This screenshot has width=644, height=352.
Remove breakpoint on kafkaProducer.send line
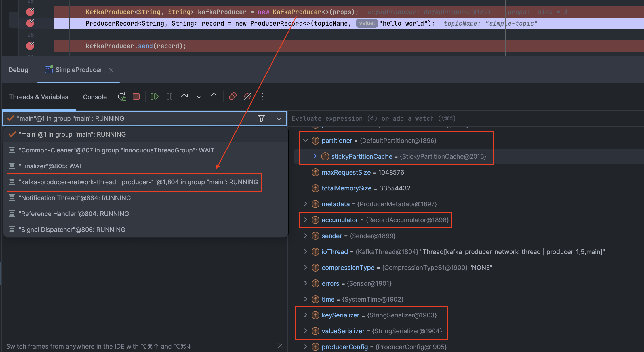point(30,46)
